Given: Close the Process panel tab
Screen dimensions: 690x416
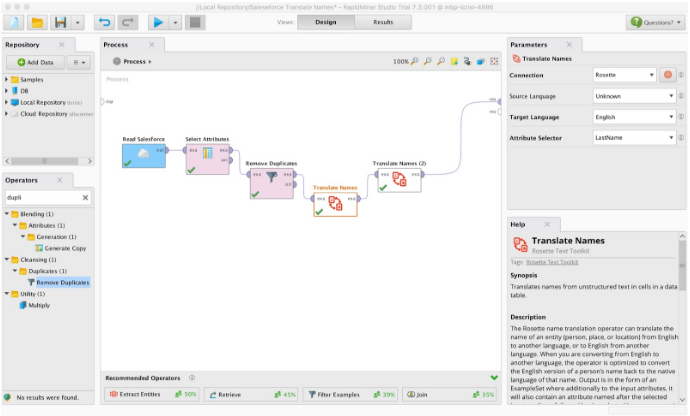Looking at the screenshot, I should pyautogui.click(x=152, y=44).
